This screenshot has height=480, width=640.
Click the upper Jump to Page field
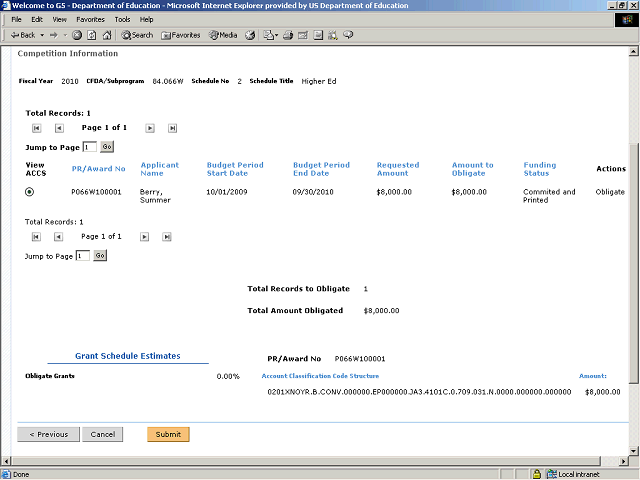(x=90, y=147)
